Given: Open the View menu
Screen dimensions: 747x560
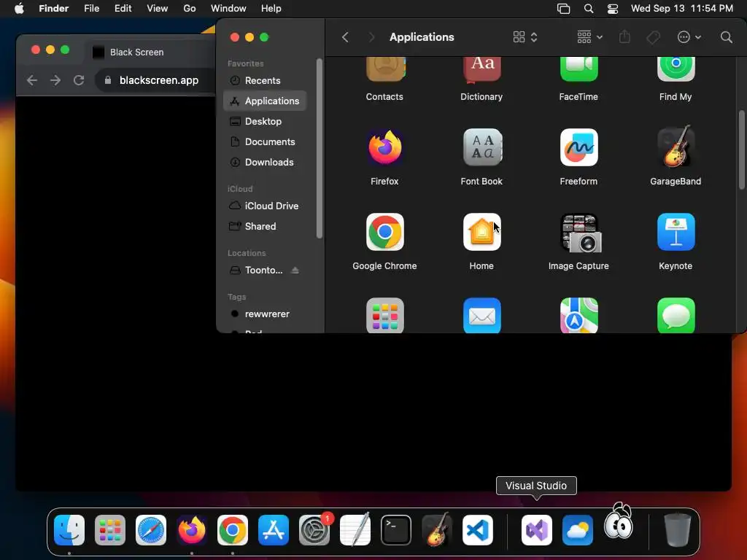Looking at the screenshot, I should [x=158, y=9].
